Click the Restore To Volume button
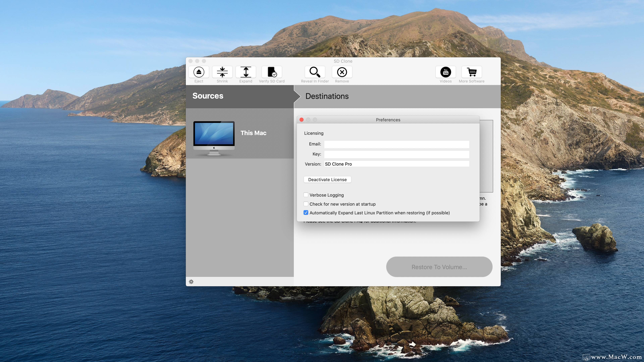Screen dimensions: 644x362 coord(439,267)
